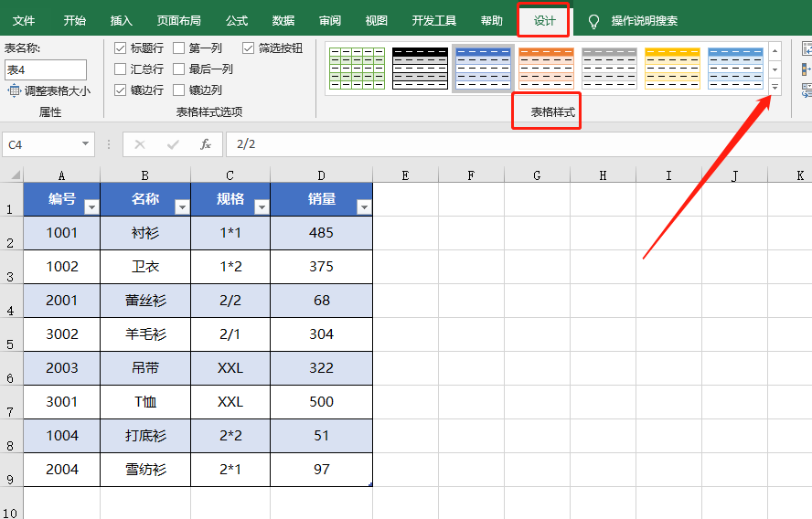The width and height of the screenshot is (812, 519).
Task: Pick the gray table style
Action: tap(610, 69)
